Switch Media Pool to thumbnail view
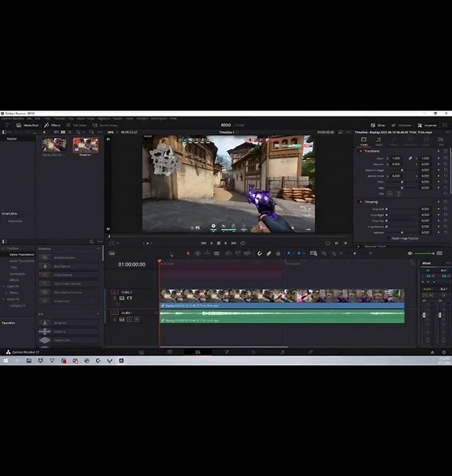452x476 pixels. pos(63,132)
